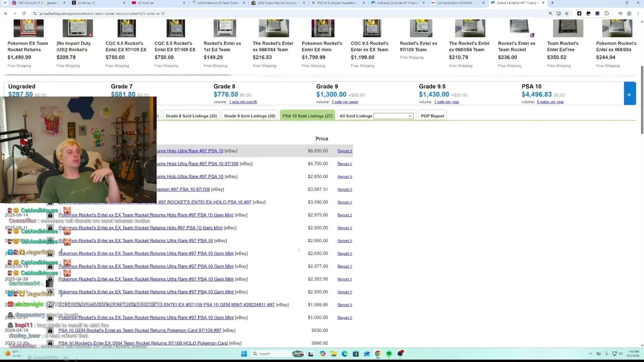Screen dimensions: 644x362
Task: Click the Price column header
Action: 321,139
